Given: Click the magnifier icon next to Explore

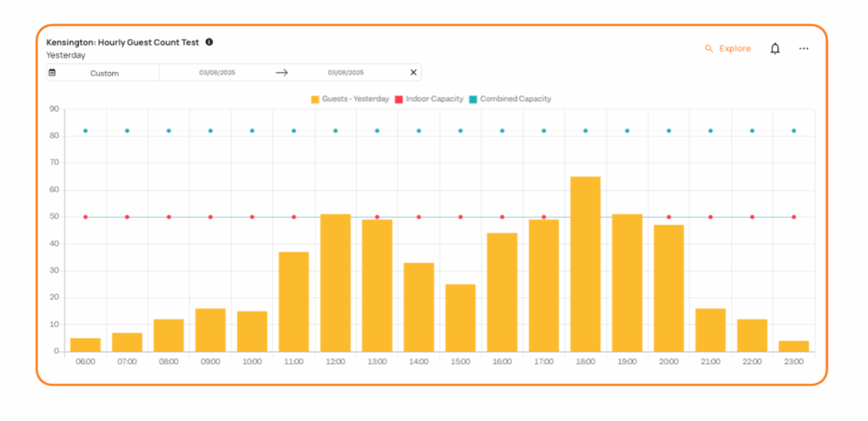Looking at the screenshot, I should tap(709, 49).
